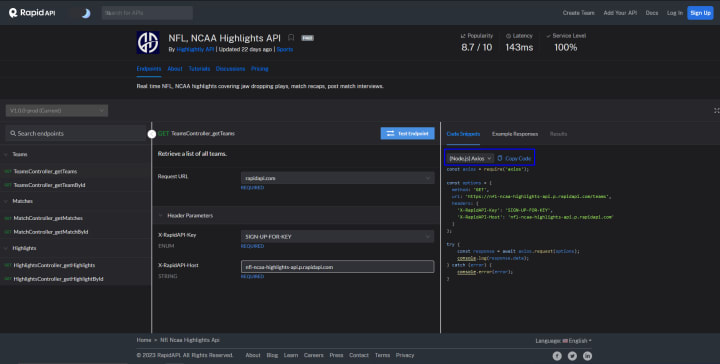
Task: Focus the Search endpoints field
Action: click(x=76, y=134)
